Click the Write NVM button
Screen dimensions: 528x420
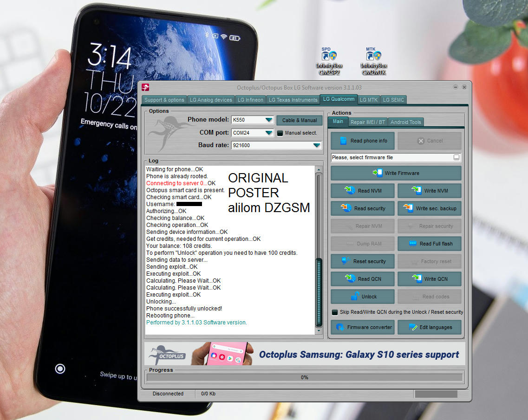(x=430, y=190)
